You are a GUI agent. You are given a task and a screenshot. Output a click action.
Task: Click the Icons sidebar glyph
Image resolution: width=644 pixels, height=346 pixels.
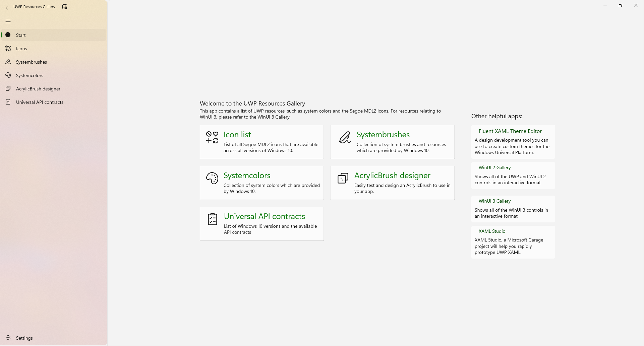8,49
